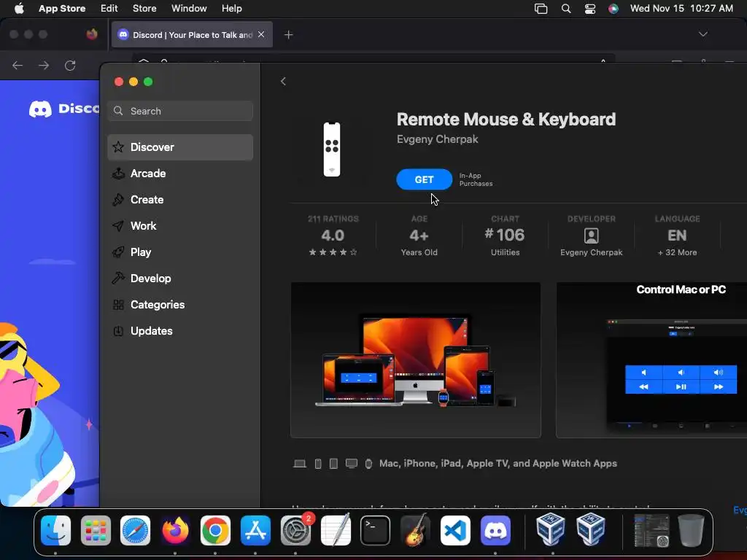
Task: Select the Discord tab in Firefox
Action: pyautogui.click(x=192, y=35)
